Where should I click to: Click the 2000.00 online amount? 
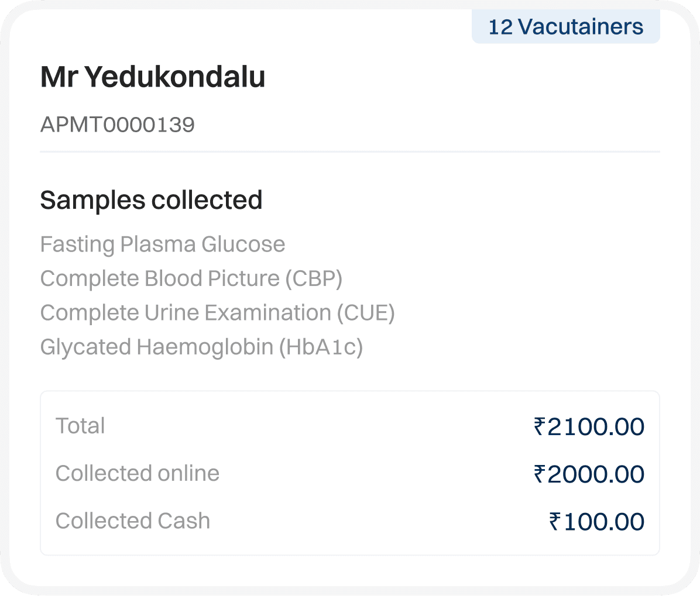[596, 474]
